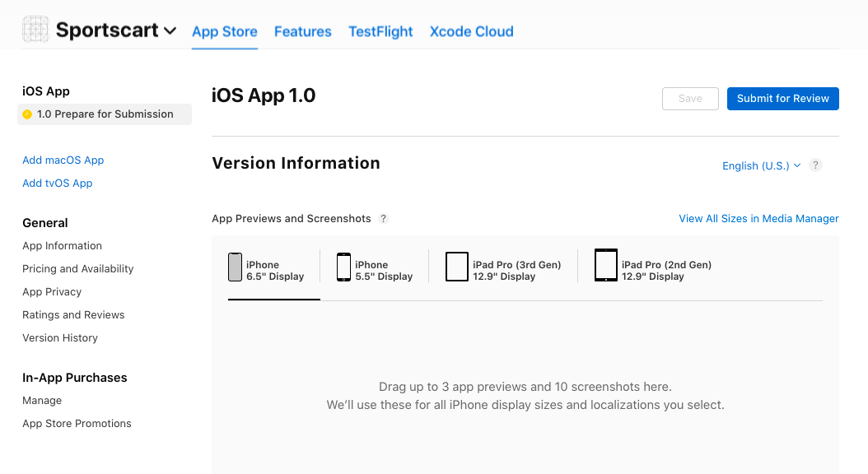This screenshot has height=474, width=868.
Task: Open the Sportscart app switcher dropdown
Action: pyautogui.click(x=106, y=30)
